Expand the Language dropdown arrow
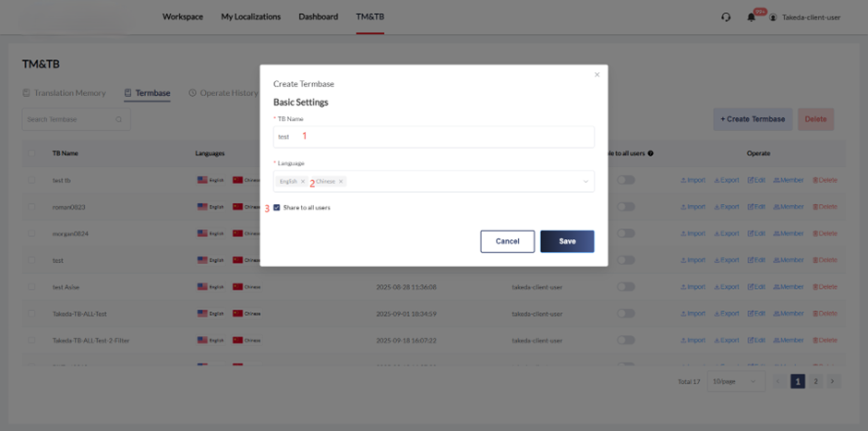 pos(585,182)
